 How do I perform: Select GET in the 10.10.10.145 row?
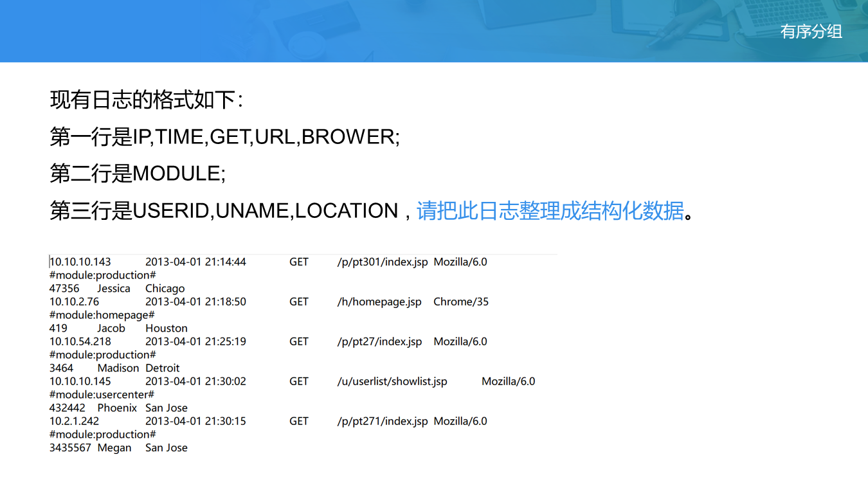tap(299, 382)
